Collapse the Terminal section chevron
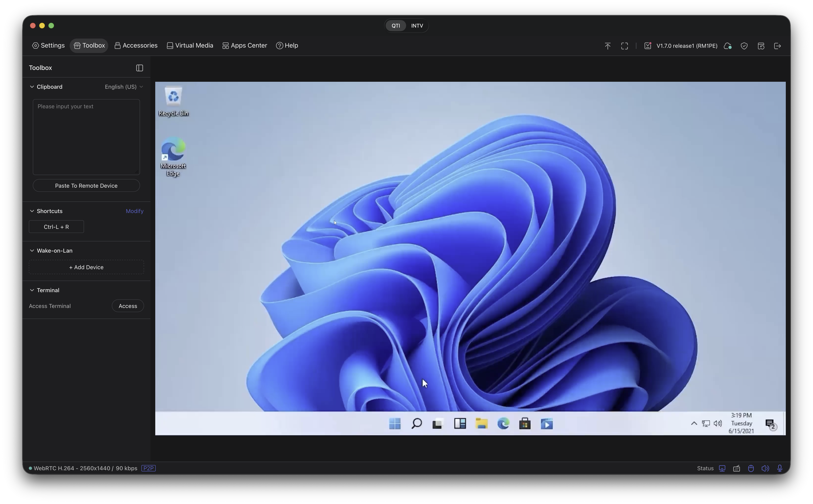This screenshot has width=813, height=504. point(32,290)
